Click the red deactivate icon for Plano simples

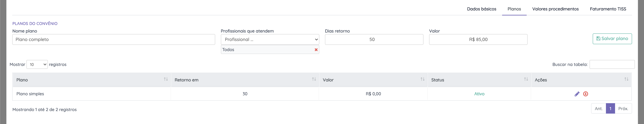[x=585, y=94]
